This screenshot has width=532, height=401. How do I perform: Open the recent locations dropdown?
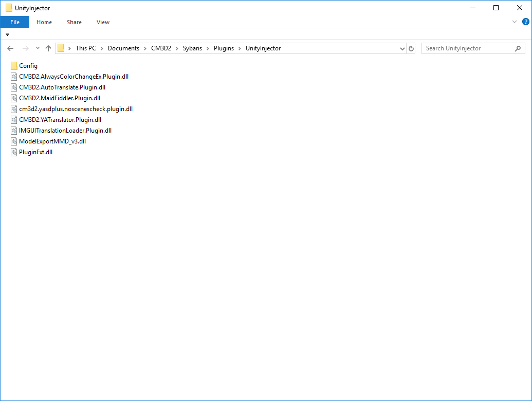(x=38, y=48)
